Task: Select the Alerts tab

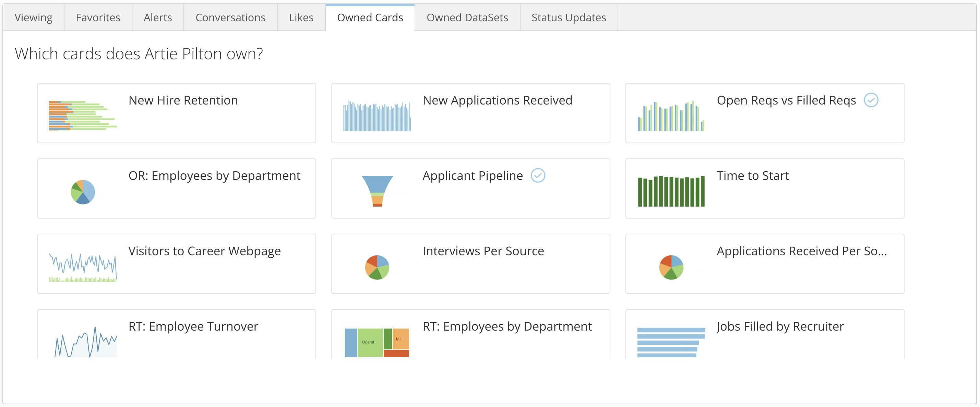Action: (157, 18)
